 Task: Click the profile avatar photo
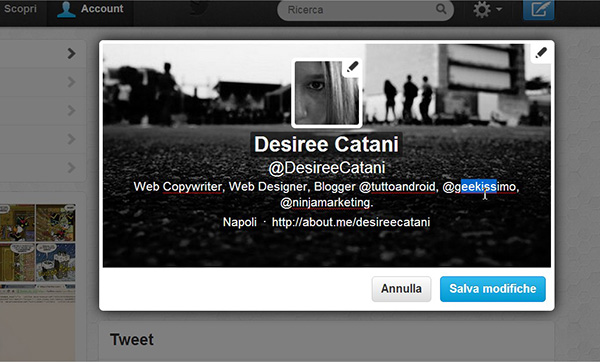326,93
